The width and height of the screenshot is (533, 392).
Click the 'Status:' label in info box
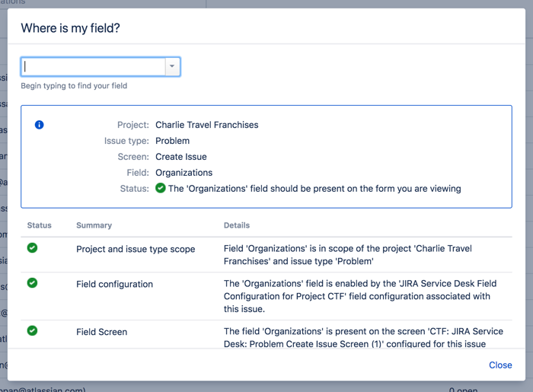pyautogui.click(x=134, y=189)
